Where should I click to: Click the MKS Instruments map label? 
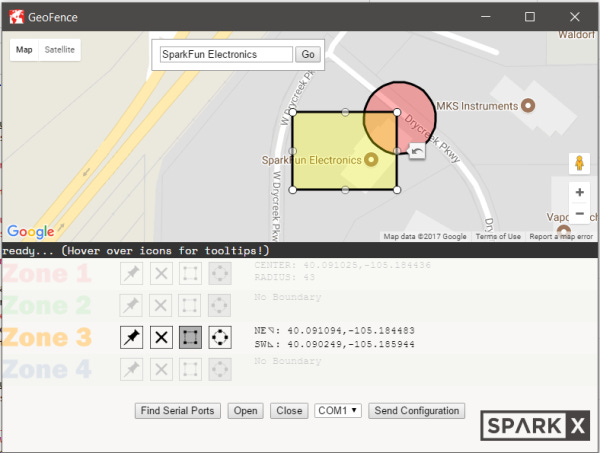[477, 106]
